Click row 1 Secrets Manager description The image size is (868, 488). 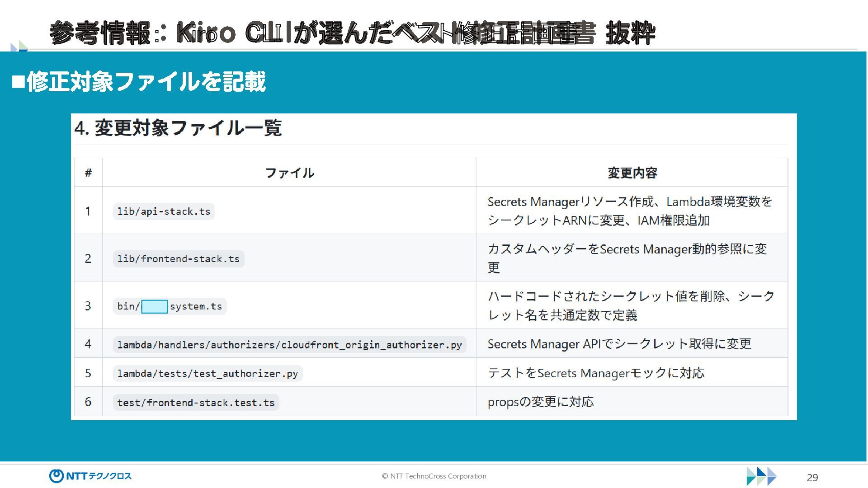[629, 211]
